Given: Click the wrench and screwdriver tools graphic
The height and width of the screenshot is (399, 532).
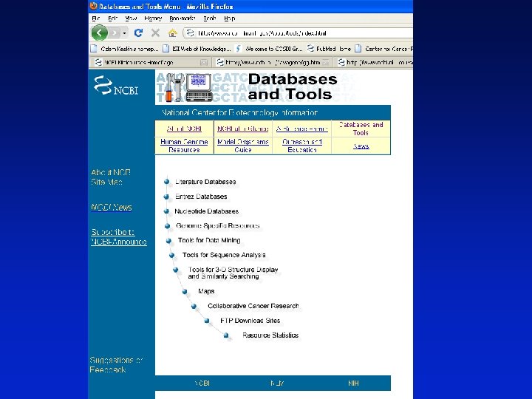Looking at the screenshot, I should pyautogui.click(x=174, y=87).
